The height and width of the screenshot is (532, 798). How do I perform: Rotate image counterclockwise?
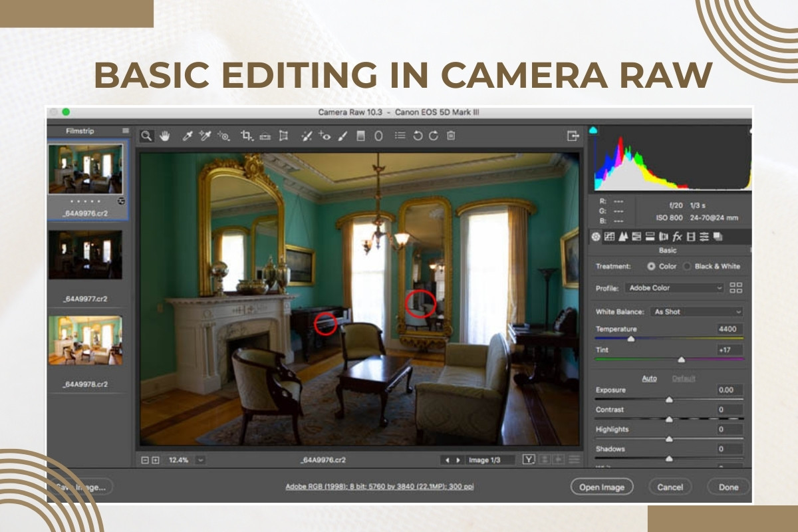click(x=418, y=136)
